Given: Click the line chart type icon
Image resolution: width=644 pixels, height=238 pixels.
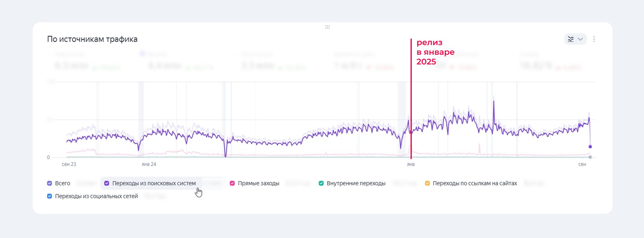Looking at the screenshot, I should (x=571, y=39).
